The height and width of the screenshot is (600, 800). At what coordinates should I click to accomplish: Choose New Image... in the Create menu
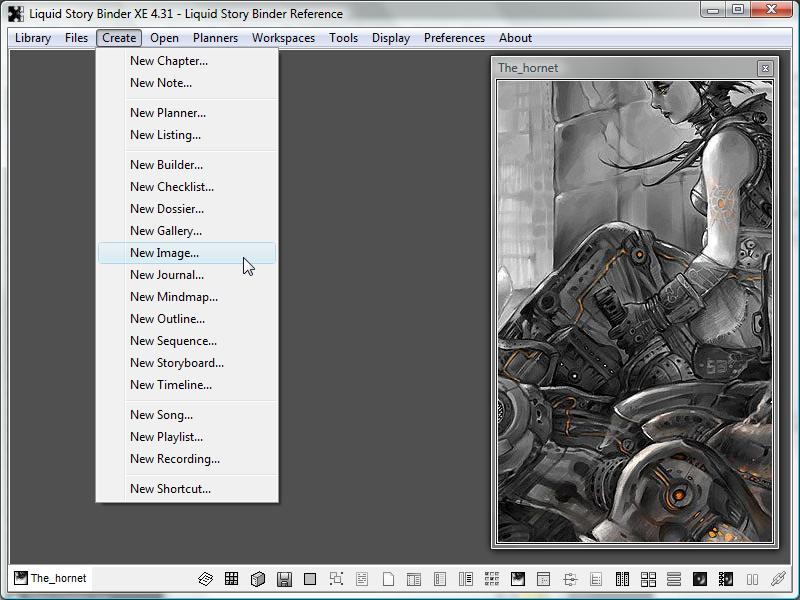(x=164, y=253)
